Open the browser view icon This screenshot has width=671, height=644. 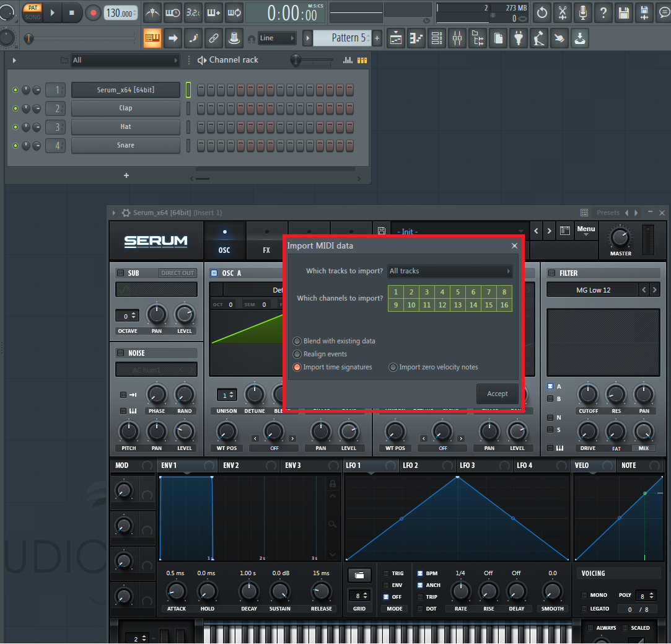(x=478, y=38)
